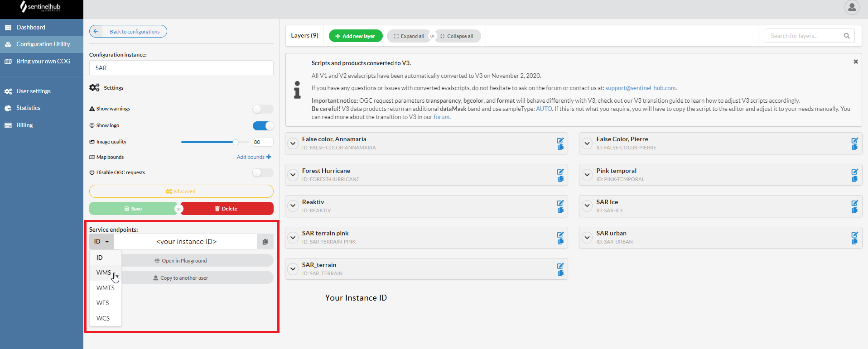Screen dimensions: 868x349
Task: Expand all layers
Action: [409, 36]
